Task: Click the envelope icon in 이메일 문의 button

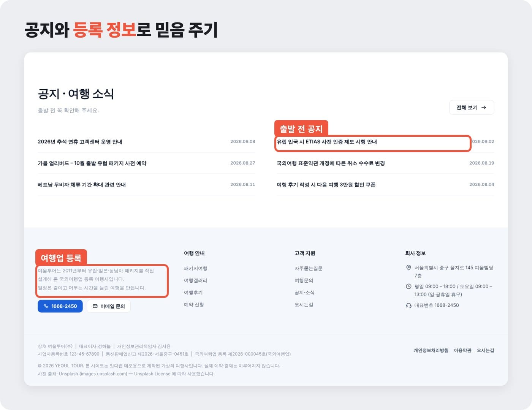Action: (x=95, y=306)
